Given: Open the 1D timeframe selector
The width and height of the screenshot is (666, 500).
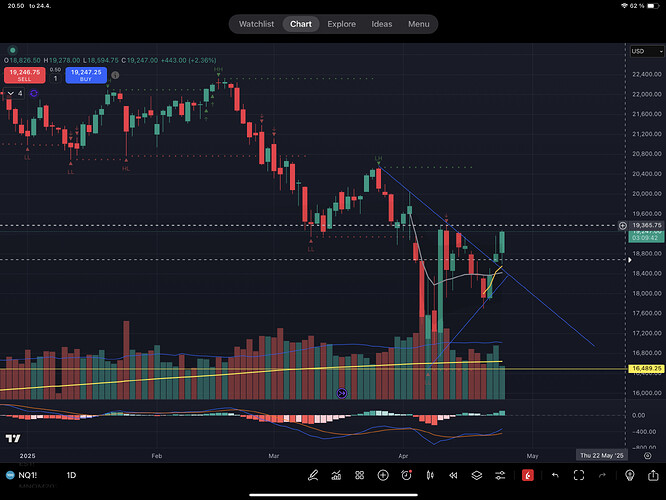Looking at the screenshot, I should point(71,476).
